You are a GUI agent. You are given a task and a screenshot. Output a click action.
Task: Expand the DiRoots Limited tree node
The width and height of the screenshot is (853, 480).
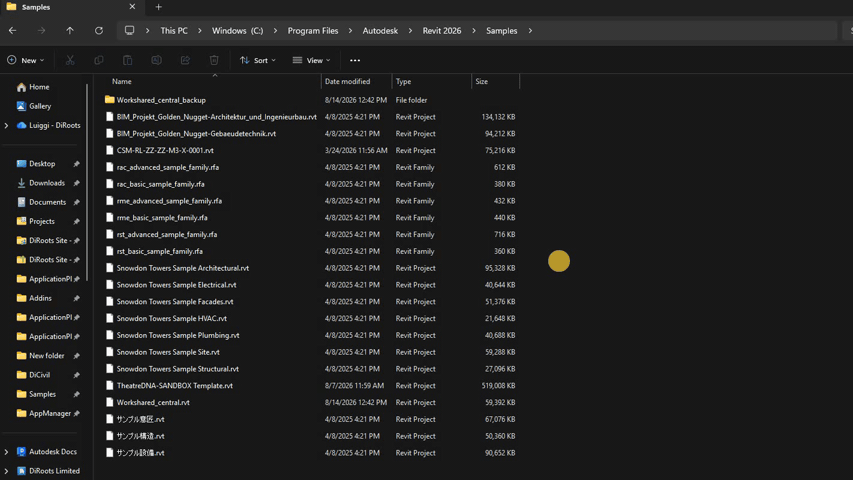pyautogui.click(x=7, y=471)
